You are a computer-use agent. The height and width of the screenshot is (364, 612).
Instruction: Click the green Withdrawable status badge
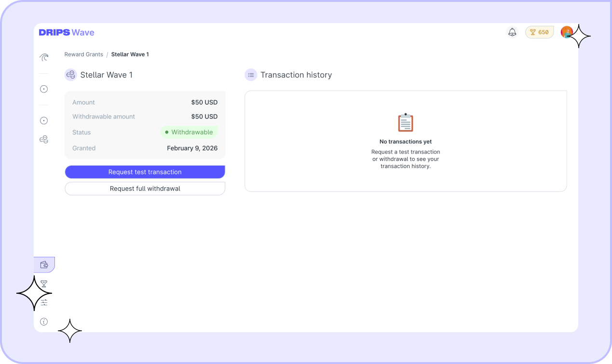point(189,132)
